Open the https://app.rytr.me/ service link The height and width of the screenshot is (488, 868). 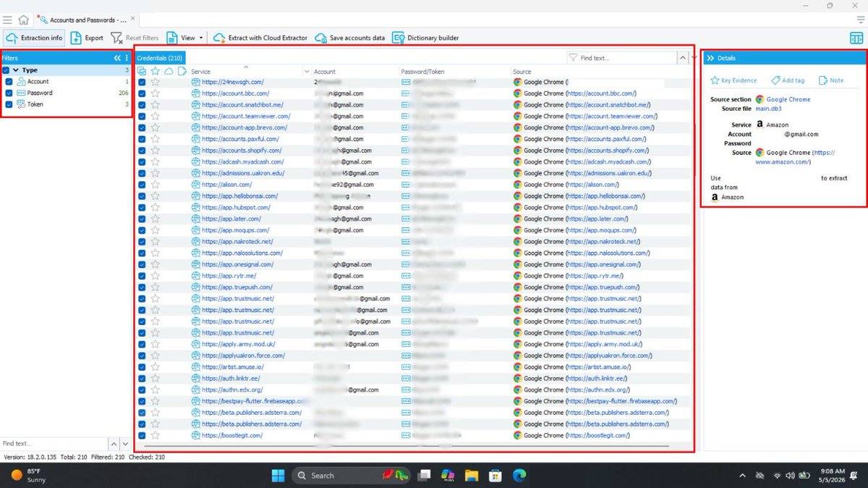click(229, 276)
